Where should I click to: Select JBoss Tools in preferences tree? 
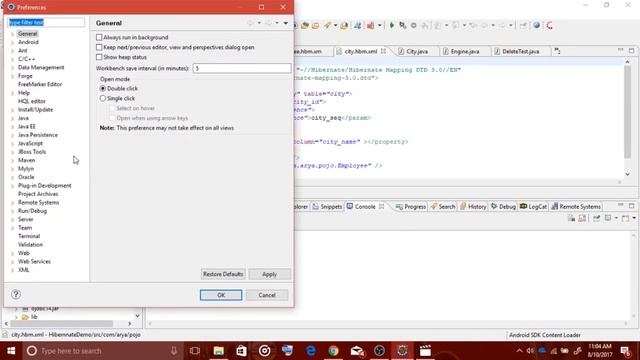(32, 152)
